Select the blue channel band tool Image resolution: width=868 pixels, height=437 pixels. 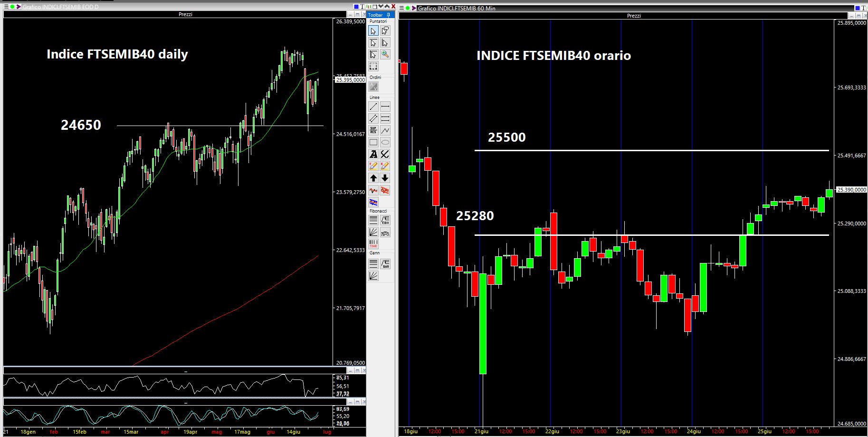coord(373,202)
